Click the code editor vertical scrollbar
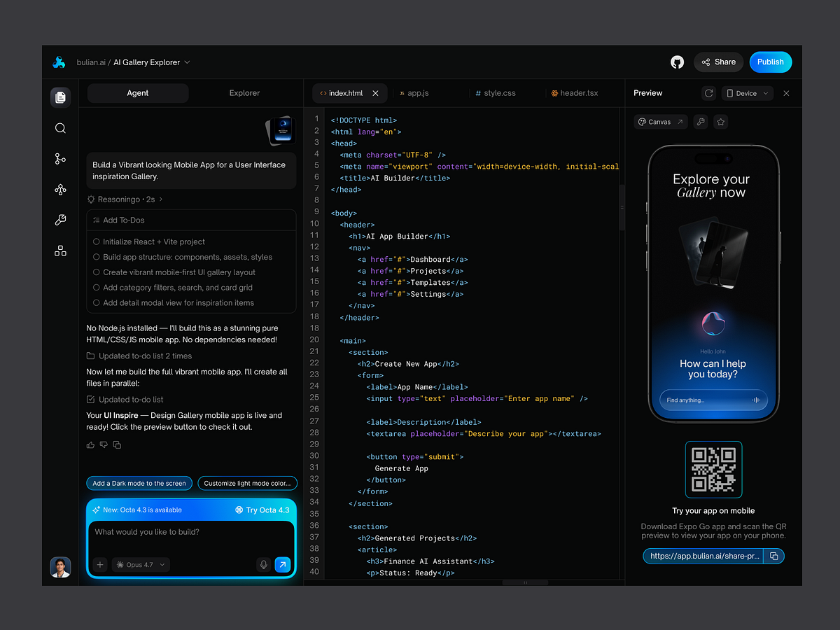 [x=622, y=207]
